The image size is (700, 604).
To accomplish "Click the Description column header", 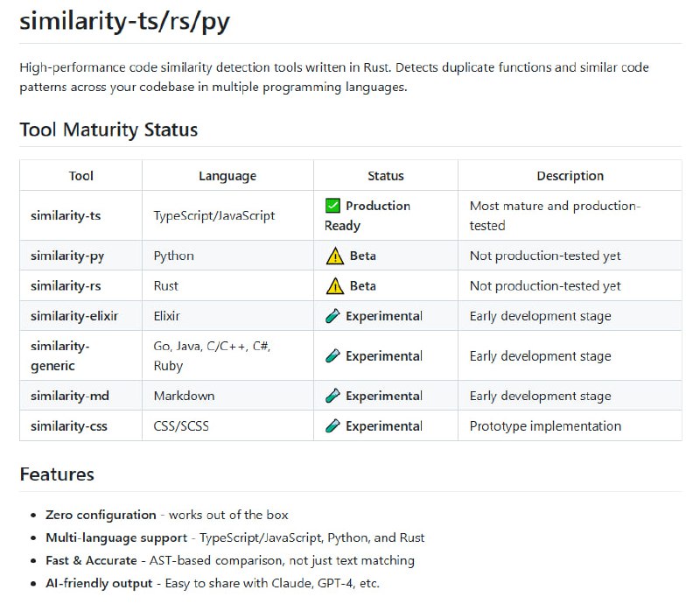I will tap(570, 175).
